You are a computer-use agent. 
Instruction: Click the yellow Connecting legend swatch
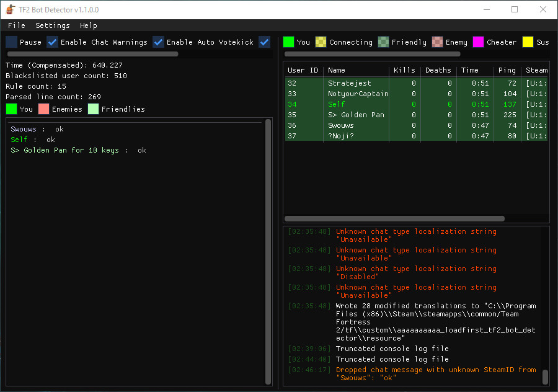(321, 42)
